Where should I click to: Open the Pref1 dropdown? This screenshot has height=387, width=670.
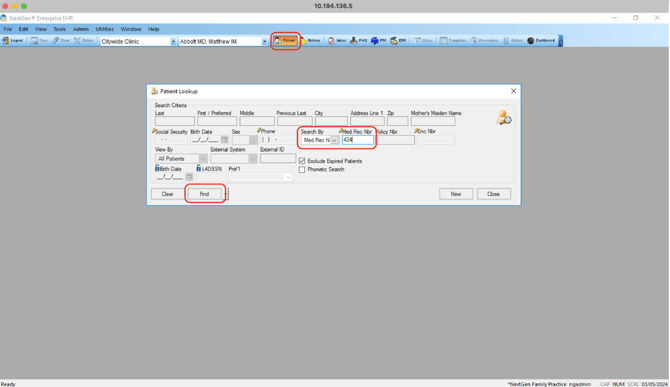click(x=288, y=177)
